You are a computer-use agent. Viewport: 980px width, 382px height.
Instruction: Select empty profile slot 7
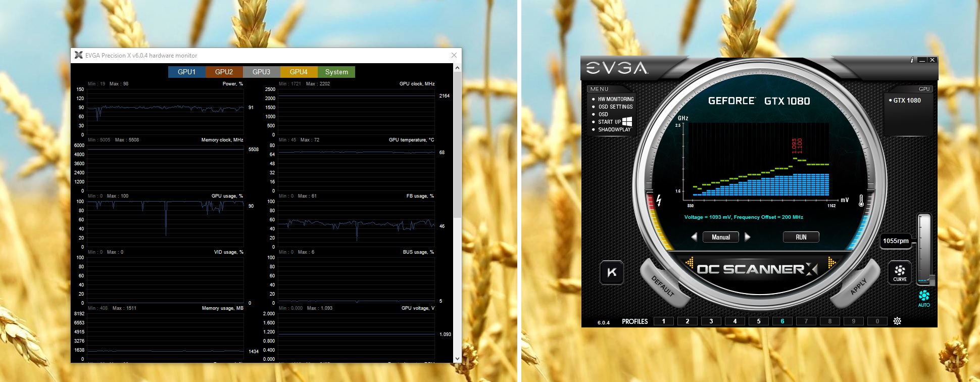click(x=806, y=321)
